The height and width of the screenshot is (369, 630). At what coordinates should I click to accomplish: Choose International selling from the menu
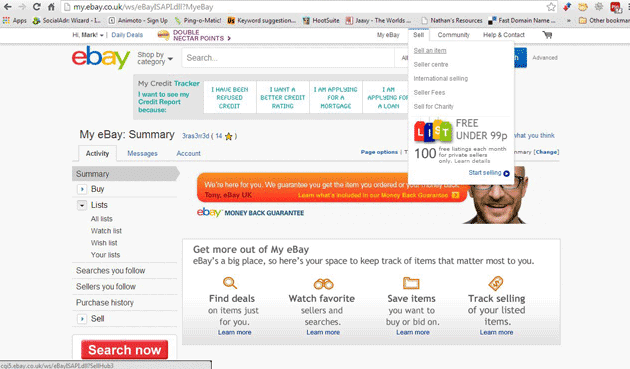441,78
